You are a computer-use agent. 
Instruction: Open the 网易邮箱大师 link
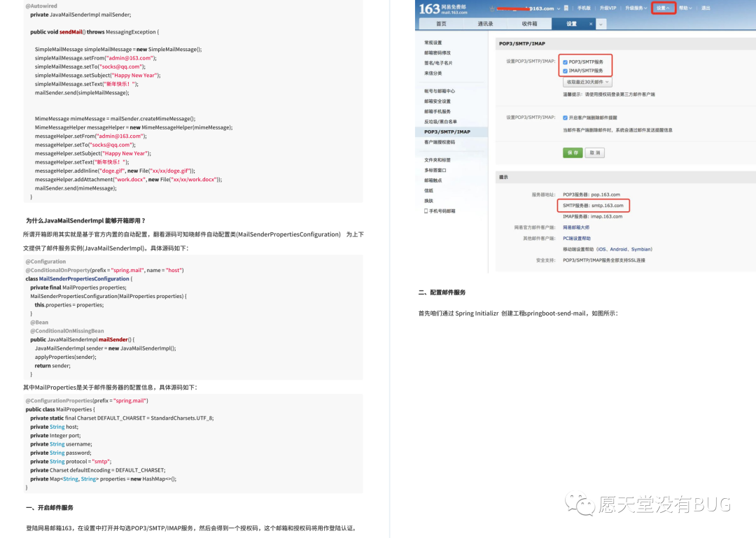(576, 227)
